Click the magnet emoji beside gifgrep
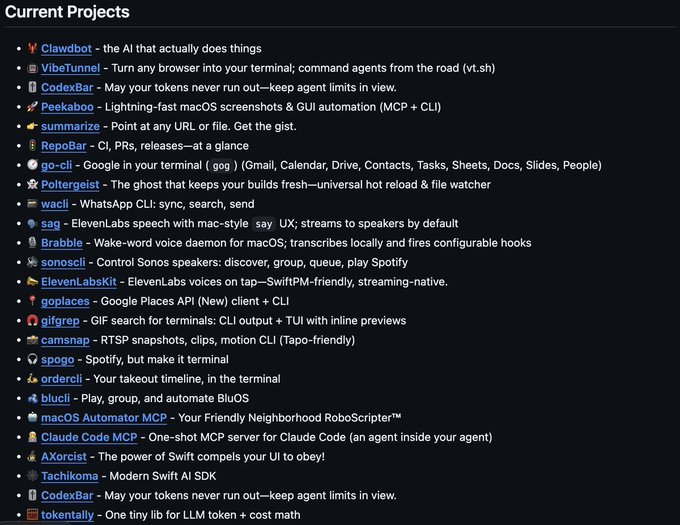680x525 pixels. point(33,320)
